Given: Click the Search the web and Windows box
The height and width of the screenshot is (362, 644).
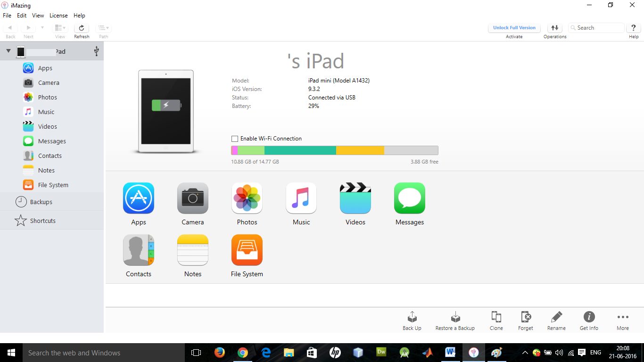Looking at the screenshot, I should point(104,353).
